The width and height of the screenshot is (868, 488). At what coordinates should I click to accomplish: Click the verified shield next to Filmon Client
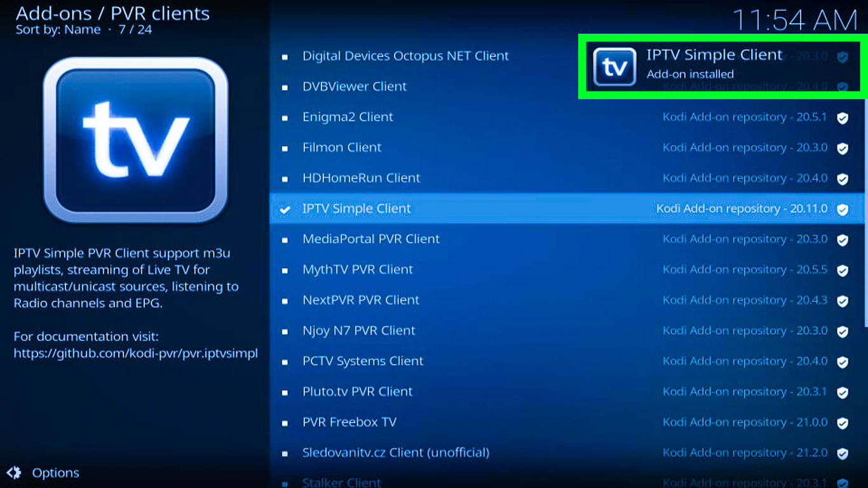click(x=843, y=147)
